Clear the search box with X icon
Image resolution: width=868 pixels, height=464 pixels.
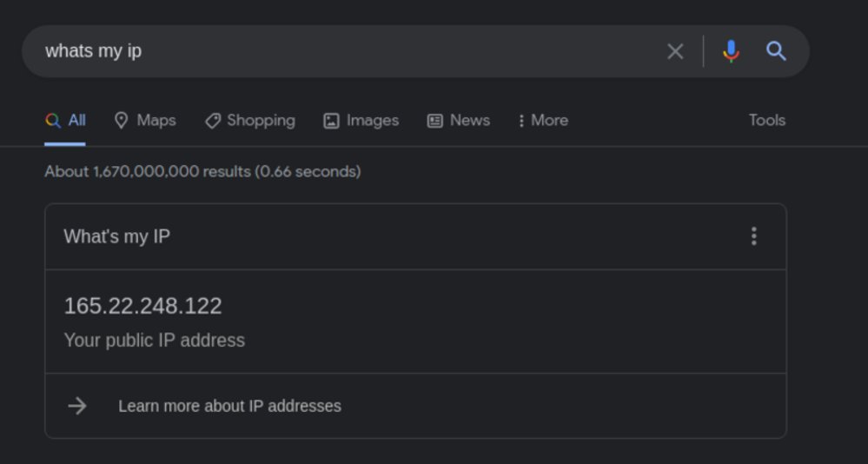[x=675, y=51]
